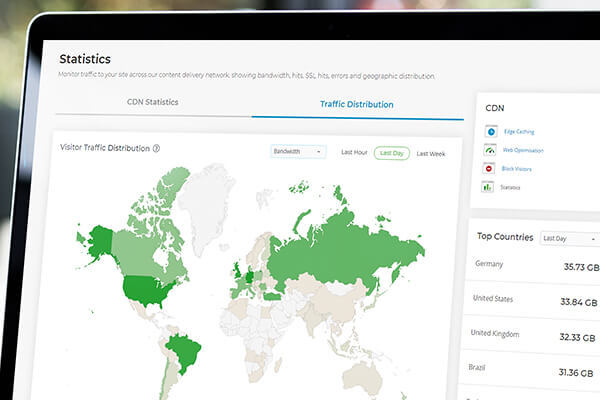Screen dimensions: 600x400
Task: Click the 31.36 GB value
Action: (576, 372)
